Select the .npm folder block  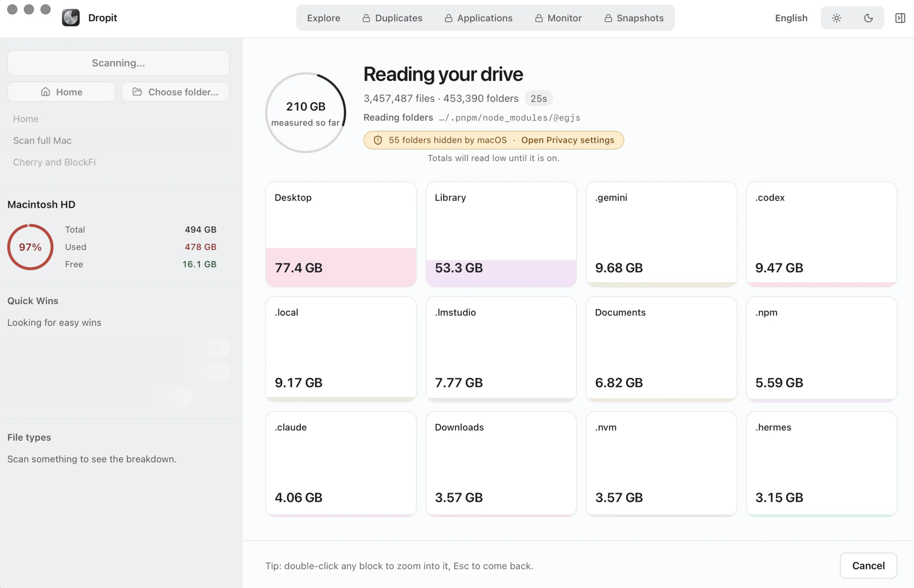click(821, 349)
